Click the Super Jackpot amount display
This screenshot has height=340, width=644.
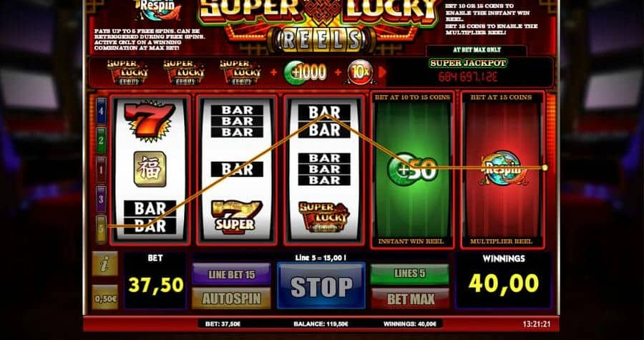click(468, 76)
